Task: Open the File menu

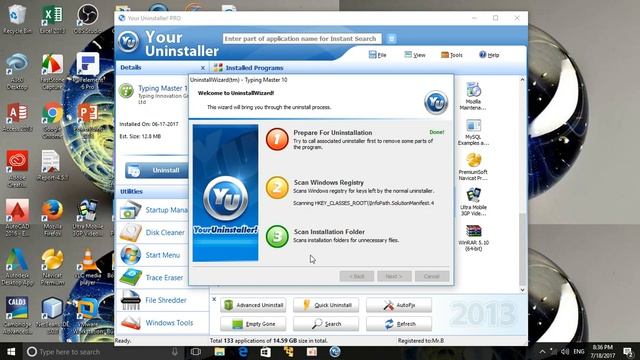Action: coord(378,55)
